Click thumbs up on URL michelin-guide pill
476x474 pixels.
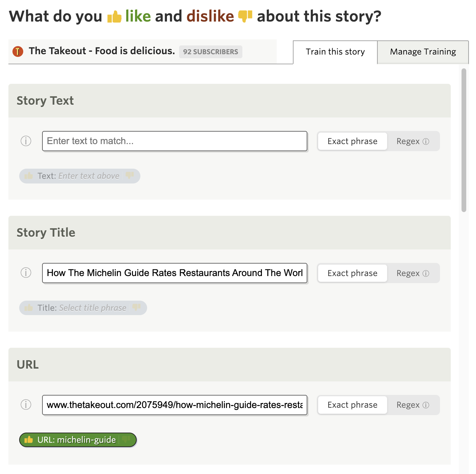[29, 440]
